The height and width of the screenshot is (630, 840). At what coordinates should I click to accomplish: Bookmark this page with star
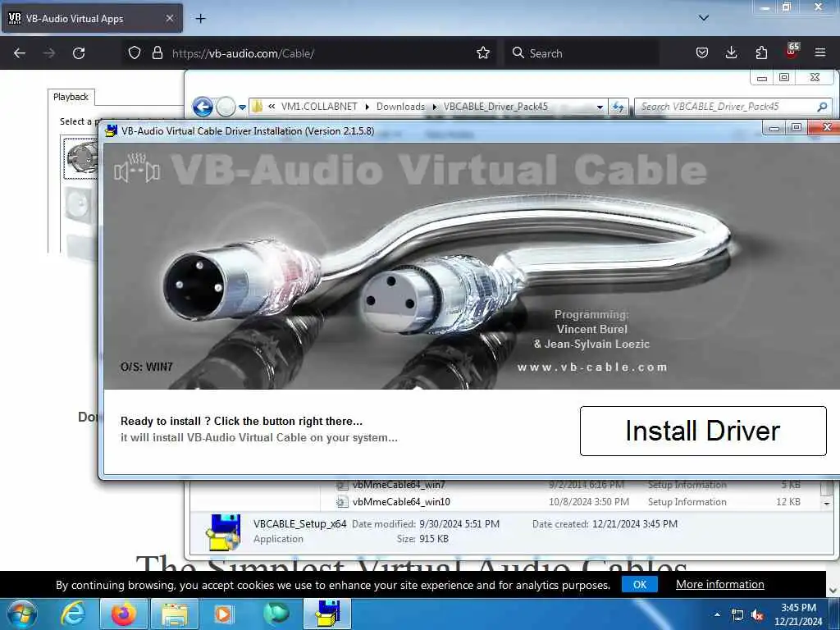[482, 53]
